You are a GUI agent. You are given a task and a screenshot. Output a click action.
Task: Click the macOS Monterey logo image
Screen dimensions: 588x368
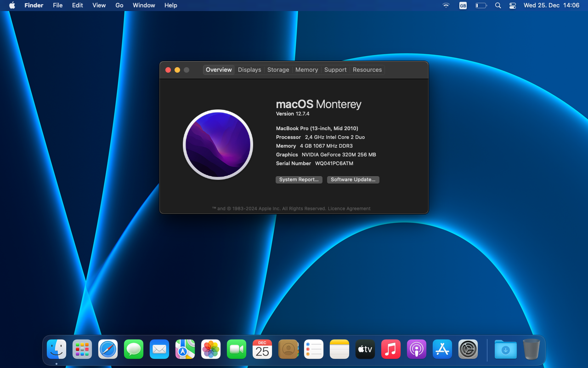pos(218,144)
